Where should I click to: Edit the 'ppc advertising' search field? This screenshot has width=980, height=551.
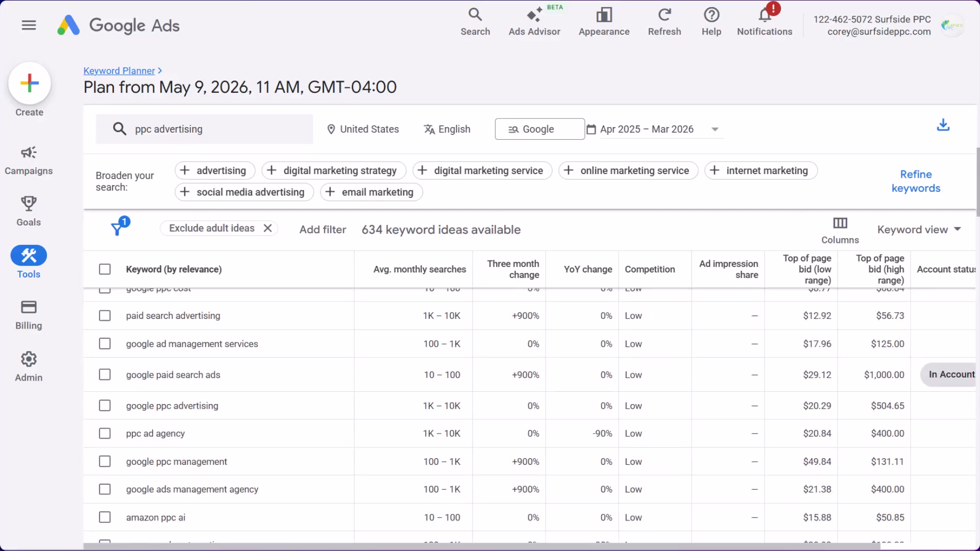click(204, 129)
